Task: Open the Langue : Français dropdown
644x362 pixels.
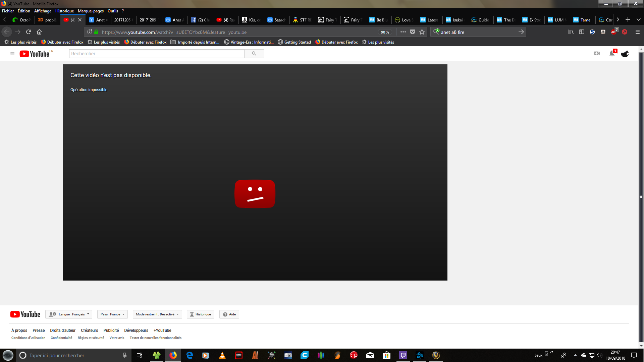Action: pos(69,314)
